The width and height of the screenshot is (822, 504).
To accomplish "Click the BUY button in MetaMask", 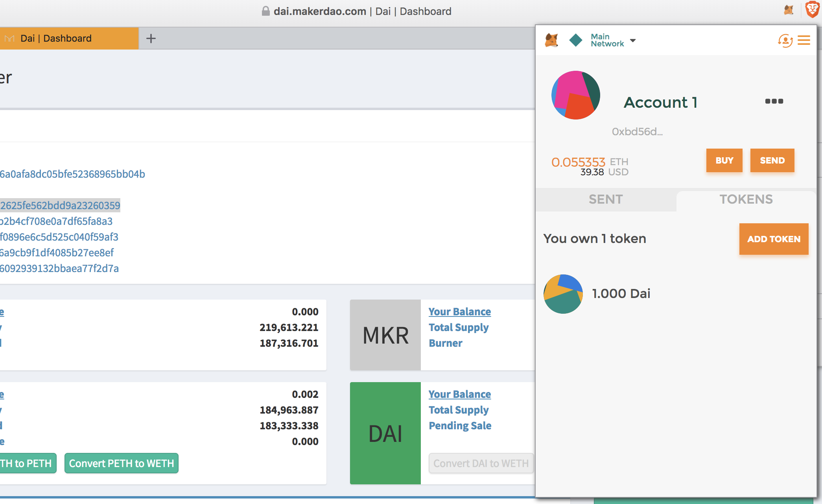I will click(724, 160).
